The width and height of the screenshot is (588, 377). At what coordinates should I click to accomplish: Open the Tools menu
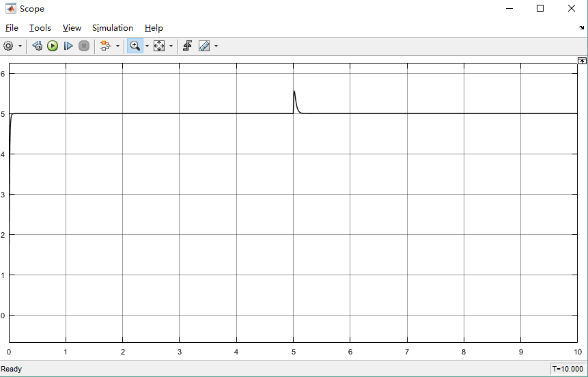(40, 28)
